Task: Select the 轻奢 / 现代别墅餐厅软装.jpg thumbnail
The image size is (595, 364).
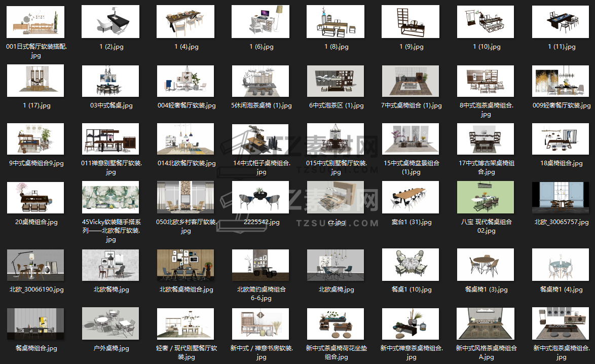Action: [x=185, y=324]
